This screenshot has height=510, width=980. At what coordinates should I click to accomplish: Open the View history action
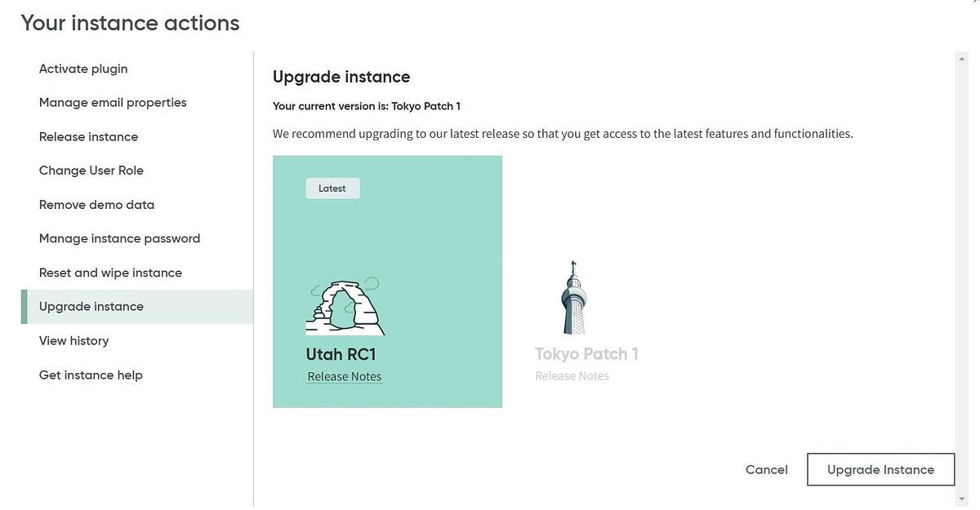[x=73, y=340]
